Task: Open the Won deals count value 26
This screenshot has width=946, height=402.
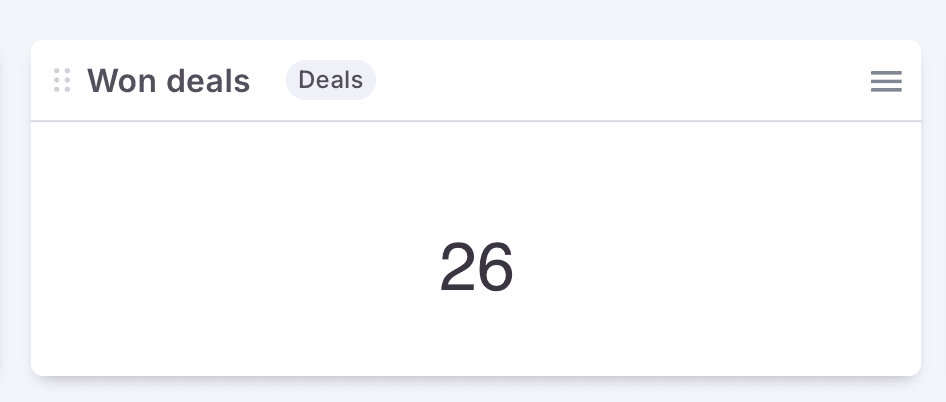Action: [476, 267]
